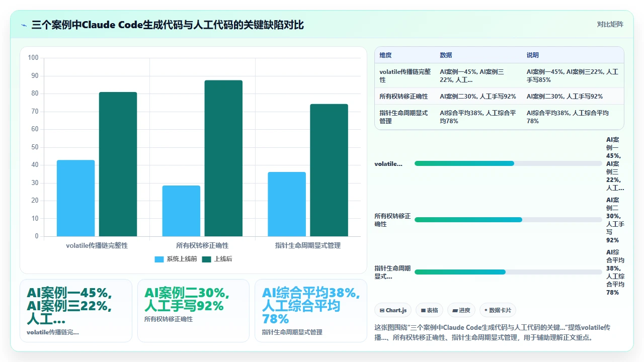This screenshot has width=644, height=362.
Task: Select the 数据卡片 chip
Action: point(498,310)
